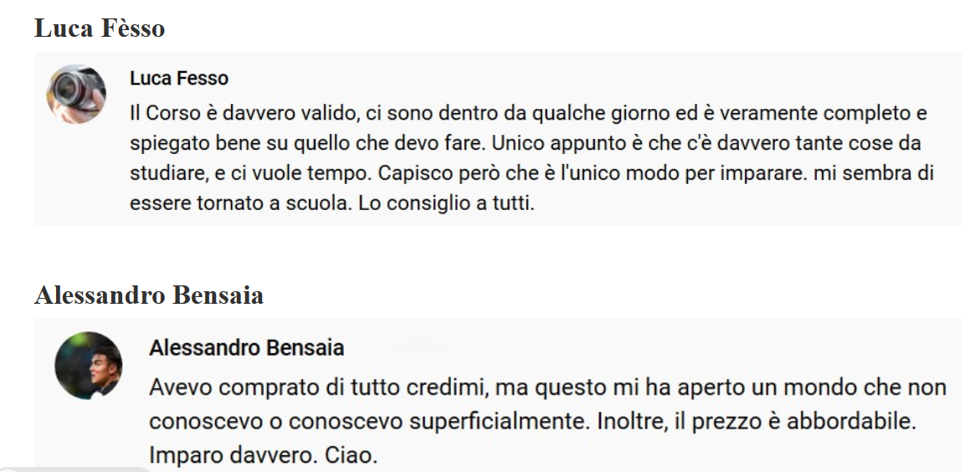Click Alessandro Bensaia's round profile picture

[x=88, y=365]
